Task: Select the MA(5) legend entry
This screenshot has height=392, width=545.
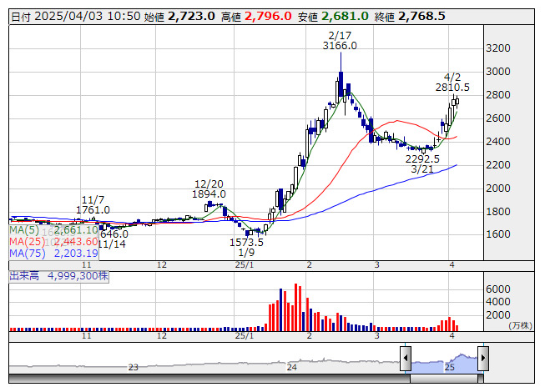Action: coord(53,230)
